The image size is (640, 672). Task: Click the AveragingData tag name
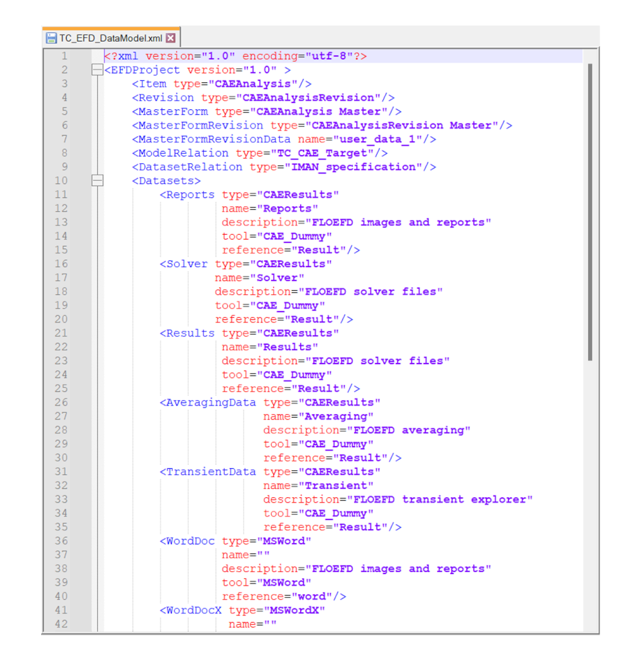click(x=210, y=403)
